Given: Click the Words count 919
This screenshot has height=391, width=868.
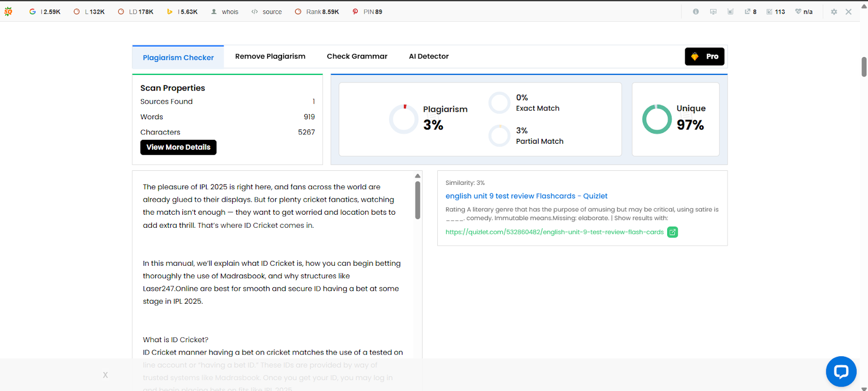Looking at the screenshot, I should (309, 117).
